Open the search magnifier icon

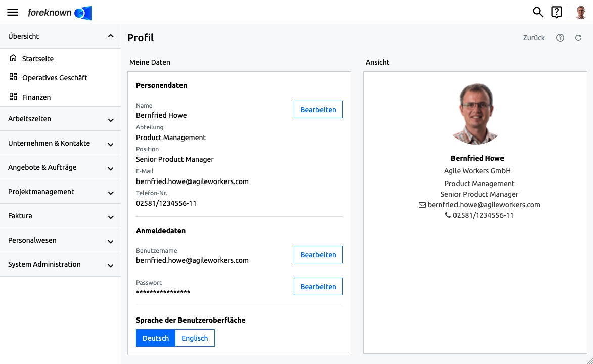538,12
